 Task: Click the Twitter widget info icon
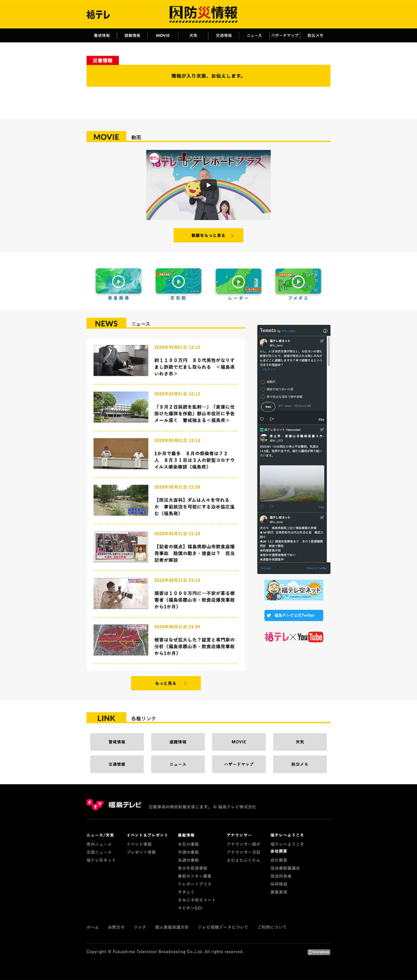point(325,331)
